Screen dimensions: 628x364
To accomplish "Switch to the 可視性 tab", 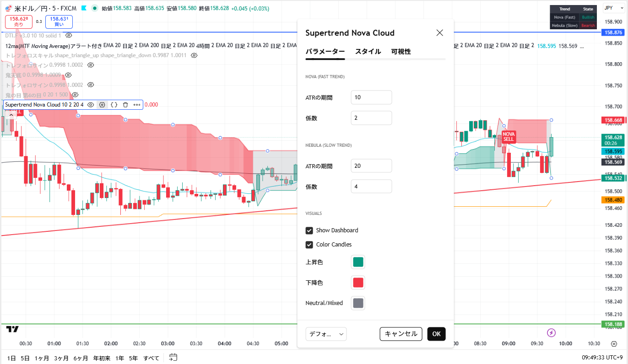I will pyautogui.click(x=401, y=52).
